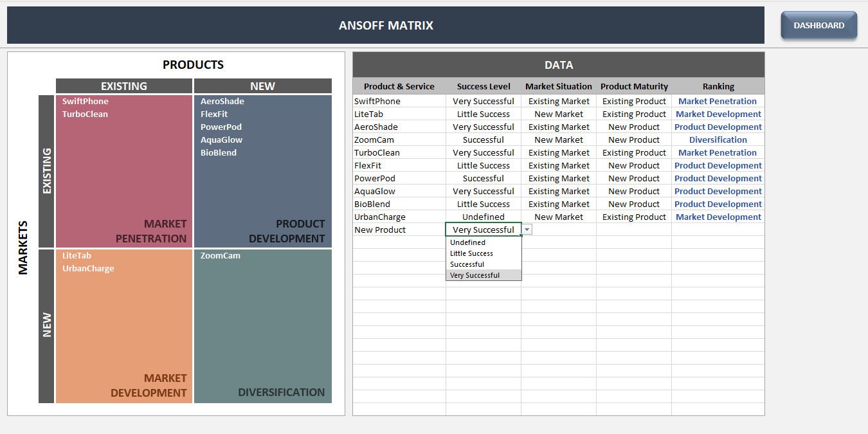Image resolution: width=868 pixels, height=434 pixels.
Task: Click the Existing Market cell for TurboClean
Action: click(558, 152)
